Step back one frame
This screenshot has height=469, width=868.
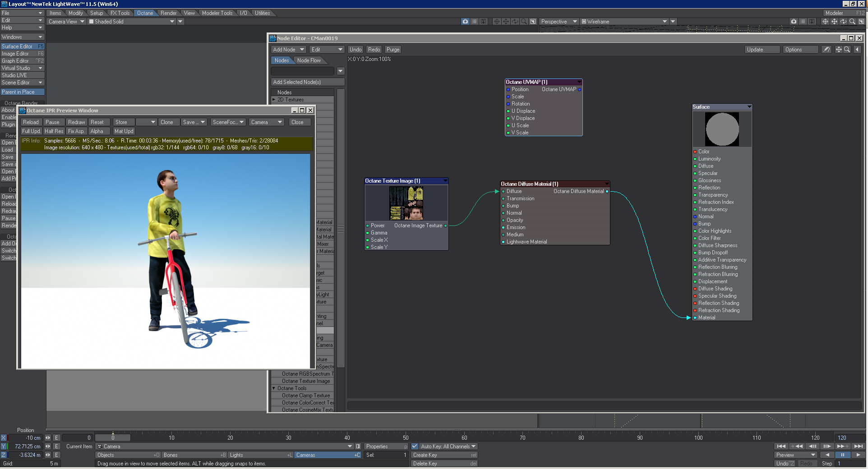click(x=813, y=446)
